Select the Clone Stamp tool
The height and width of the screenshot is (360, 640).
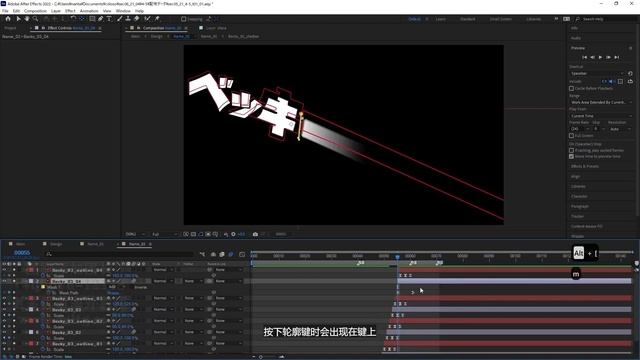(x=128, y=19)
